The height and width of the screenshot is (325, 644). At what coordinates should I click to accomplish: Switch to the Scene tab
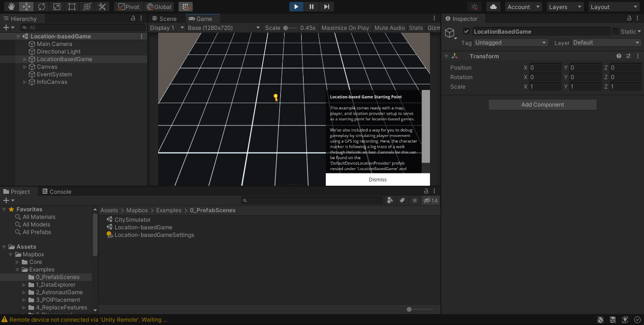(x=166, y=19)
